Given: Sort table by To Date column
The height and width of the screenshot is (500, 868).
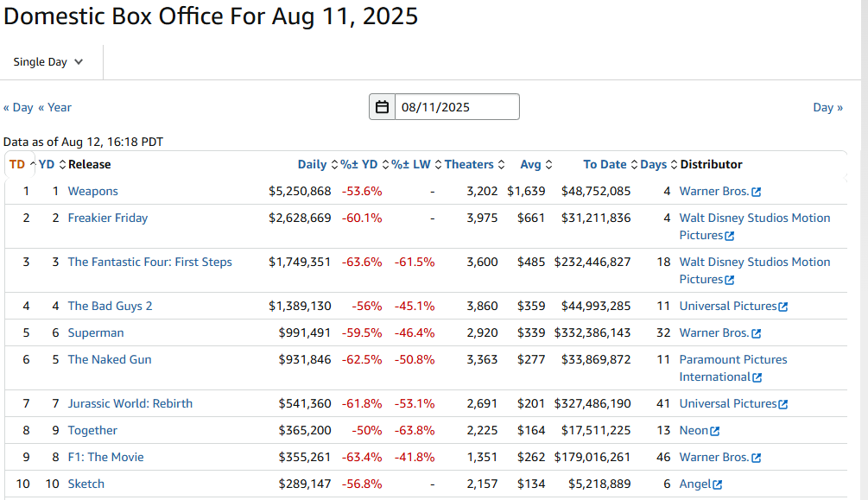Looking at the screenshot, I should [610, 164].
